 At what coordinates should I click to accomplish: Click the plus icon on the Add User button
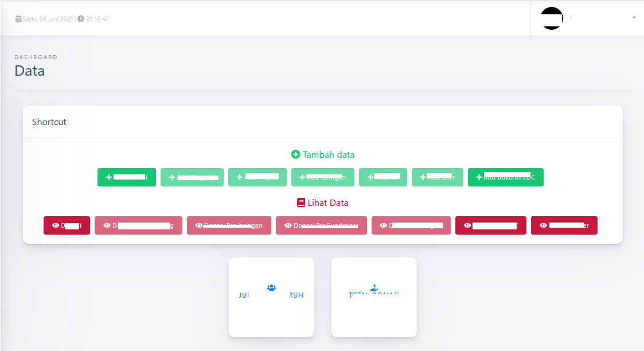[x=423, y=177]
